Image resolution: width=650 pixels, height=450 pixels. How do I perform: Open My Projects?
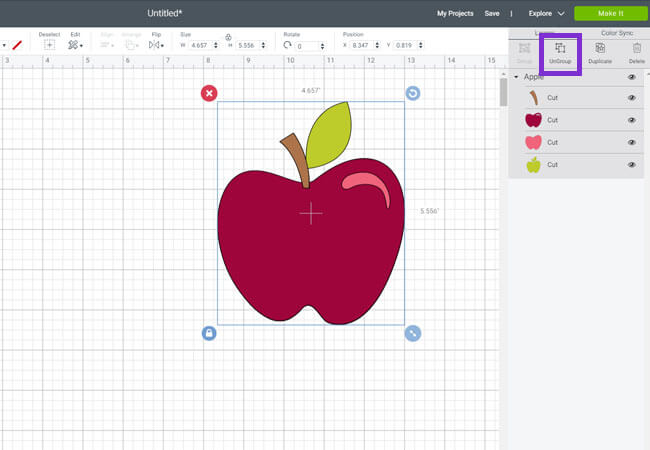[455, 13]
